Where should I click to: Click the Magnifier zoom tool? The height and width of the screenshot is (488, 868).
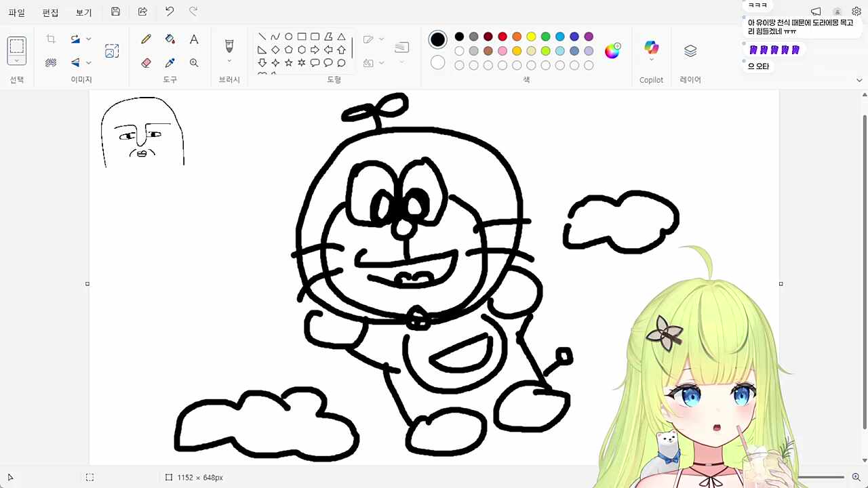pos(194,62)
